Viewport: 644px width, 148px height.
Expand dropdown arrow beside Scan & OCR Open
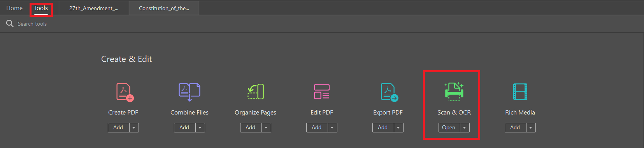click(465, 127)
